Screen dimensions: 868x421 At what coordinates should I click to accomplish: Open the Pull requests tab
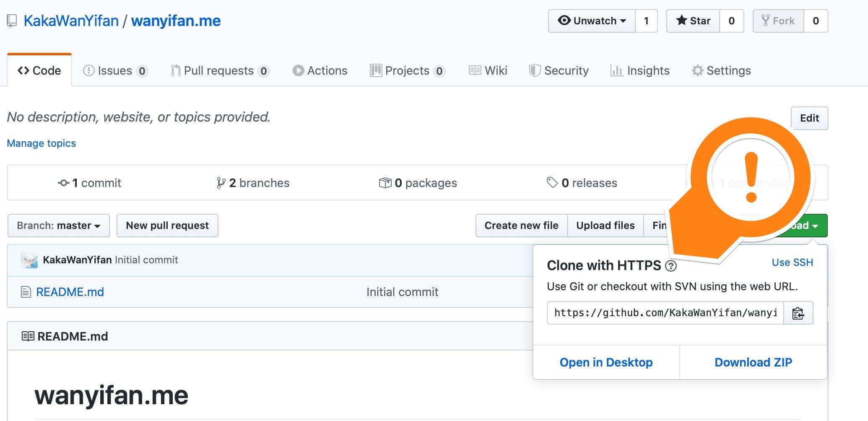pyautogui.click(x=219, y=70)
